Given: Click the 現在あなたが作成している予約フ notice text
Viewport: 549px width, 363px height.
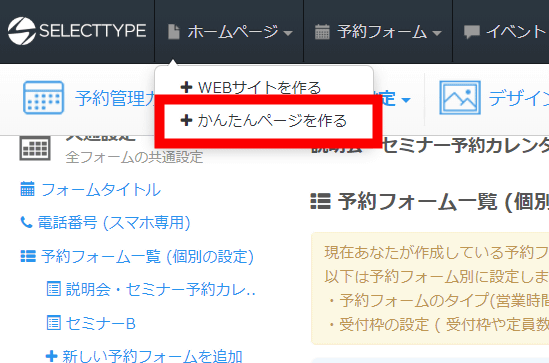Looking at the screenshot, I should click(437, 252).
